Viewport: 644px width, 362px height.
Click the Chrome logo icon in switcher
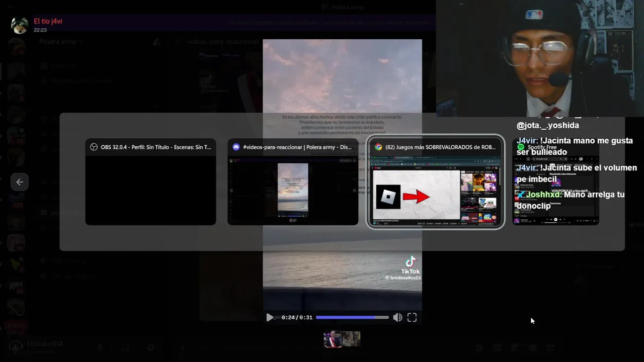[378, 147]
